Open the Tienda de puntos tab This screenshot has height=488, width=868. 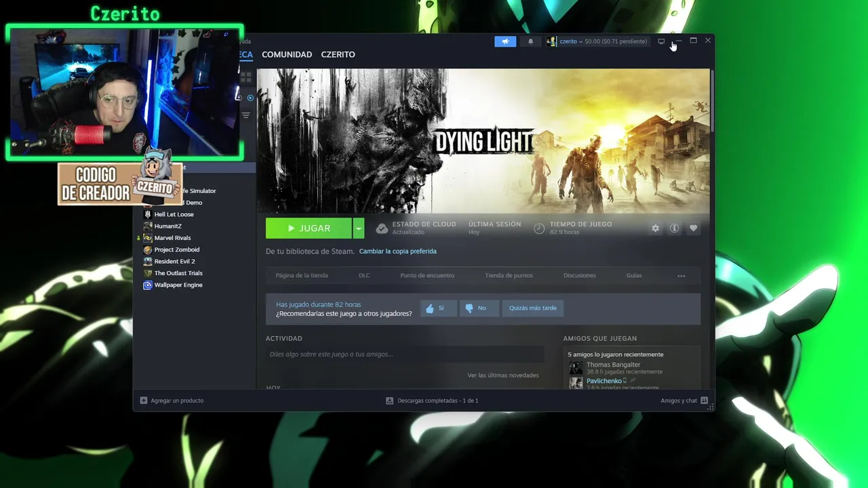tap(509, 275)
